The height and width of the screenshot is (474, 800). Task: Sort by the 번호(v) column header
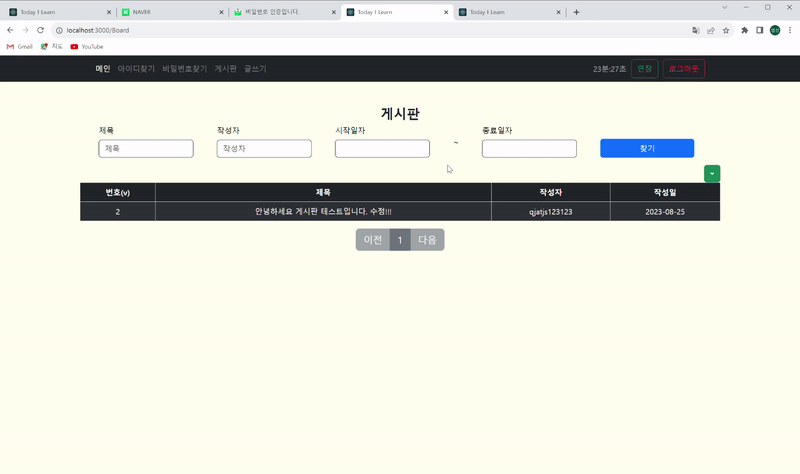[x=118, y=192]
